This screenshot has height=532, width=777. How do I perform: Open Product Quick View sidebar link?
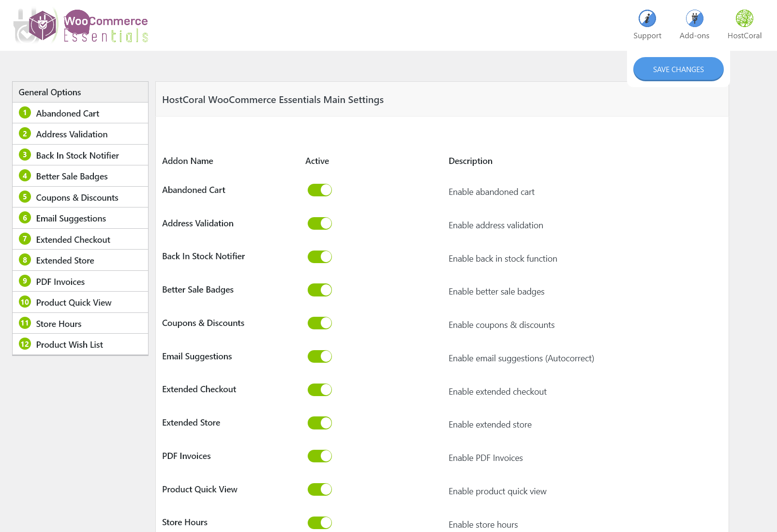coord(74,303)
